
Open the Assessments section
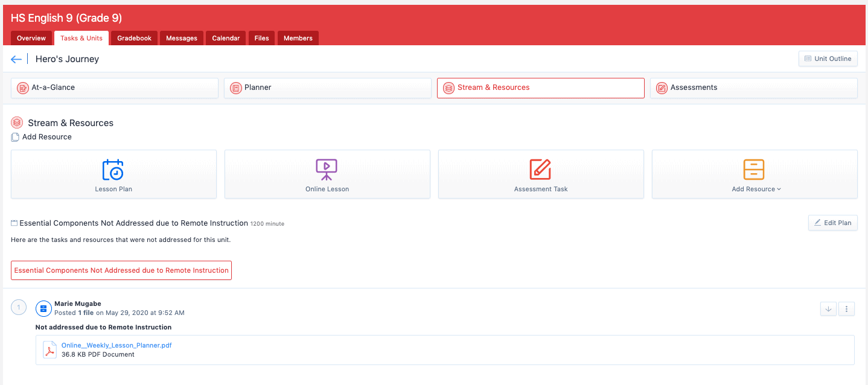753,87
